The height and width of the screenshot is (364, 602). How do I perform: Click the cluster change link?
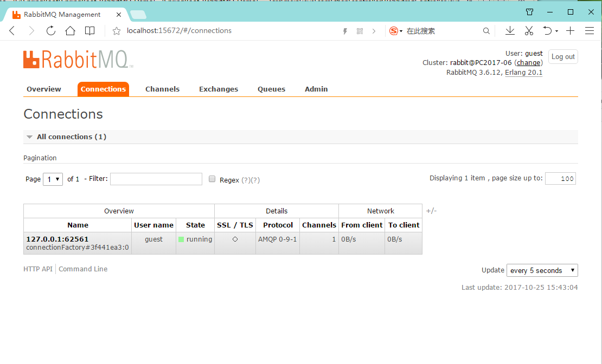click(x=528, y=62)
